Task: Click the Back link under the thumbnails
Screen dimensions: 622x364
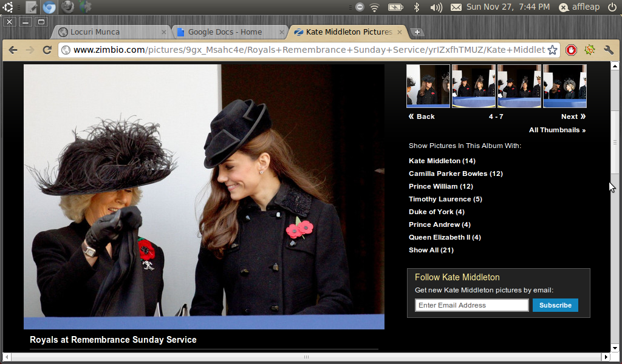Action: coord(422,116)
